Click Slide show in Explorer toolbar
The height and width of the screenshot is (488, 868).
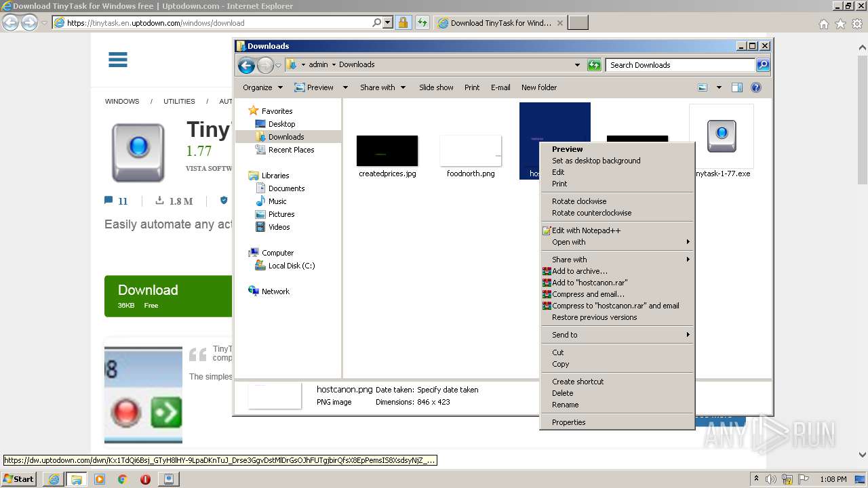tap(436, 87)
